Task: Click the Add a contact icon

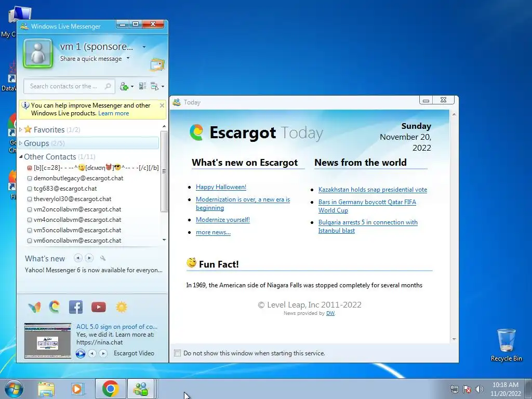Action: 124,87
